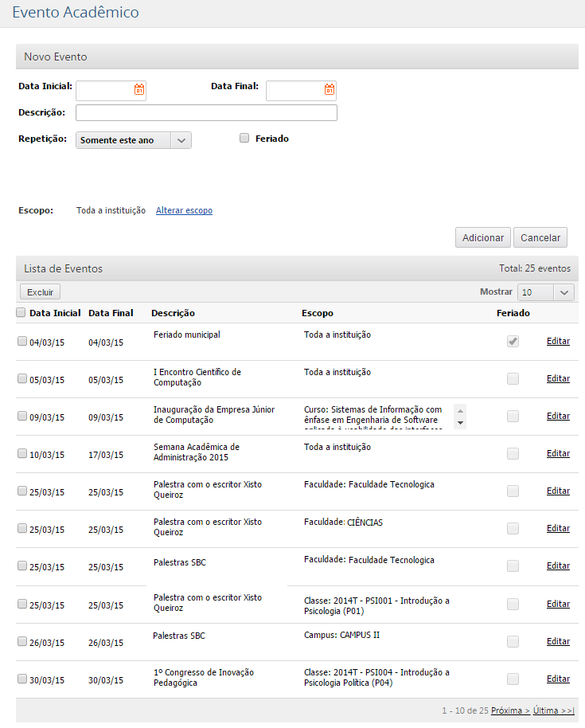The width and height of the screenshot is (585, 728).
Task: Check the row for Semana Acadêmica de Administração
Action: (22, 453)
